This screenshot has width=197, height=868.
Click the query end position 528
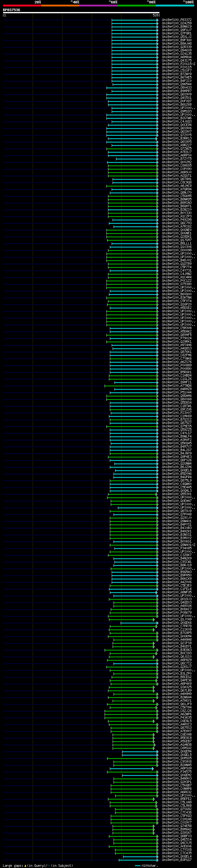coord(155,15)
